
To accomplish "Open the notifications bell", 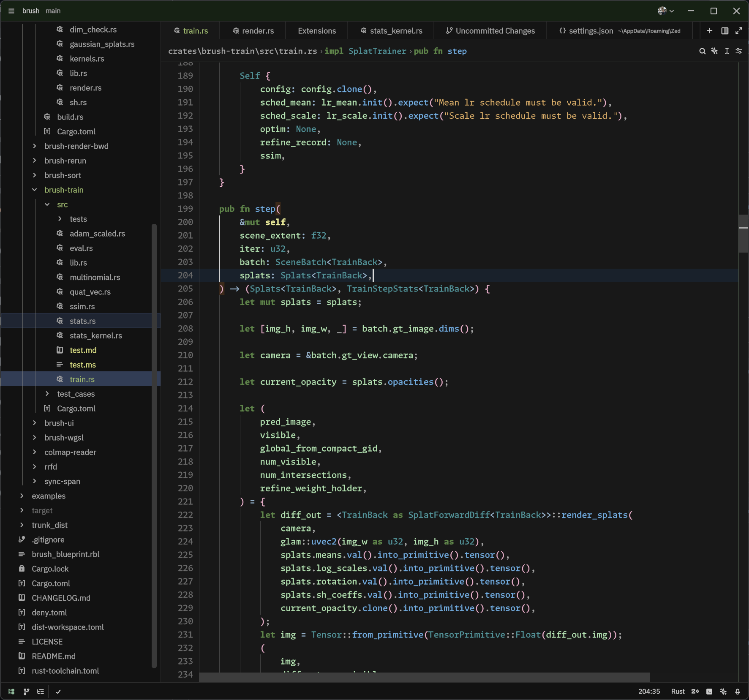I will [x=738, y=692].
